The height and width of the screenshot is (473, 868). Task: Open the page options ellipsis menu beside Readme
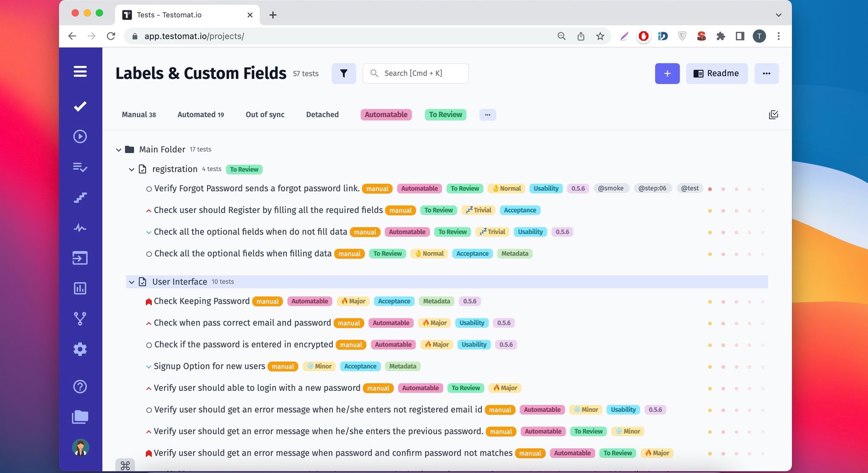[x=766, y=73]
